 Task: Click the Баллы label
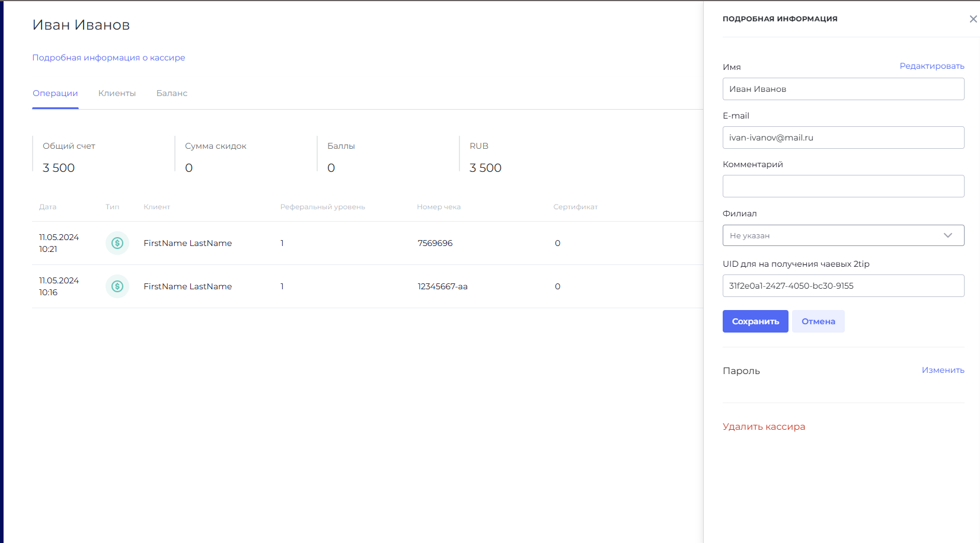pos(341,146)
